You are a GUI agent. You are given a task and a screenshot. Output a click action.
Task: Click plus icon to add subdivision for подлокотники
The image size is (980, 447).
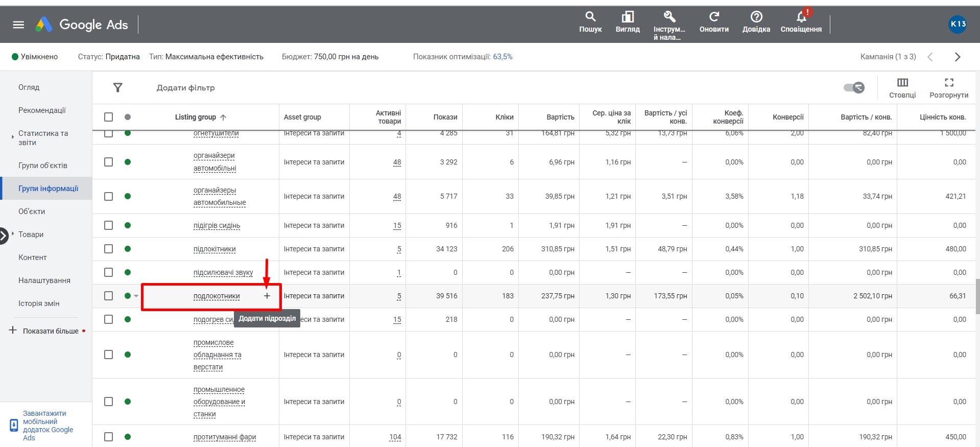(267, 296)
